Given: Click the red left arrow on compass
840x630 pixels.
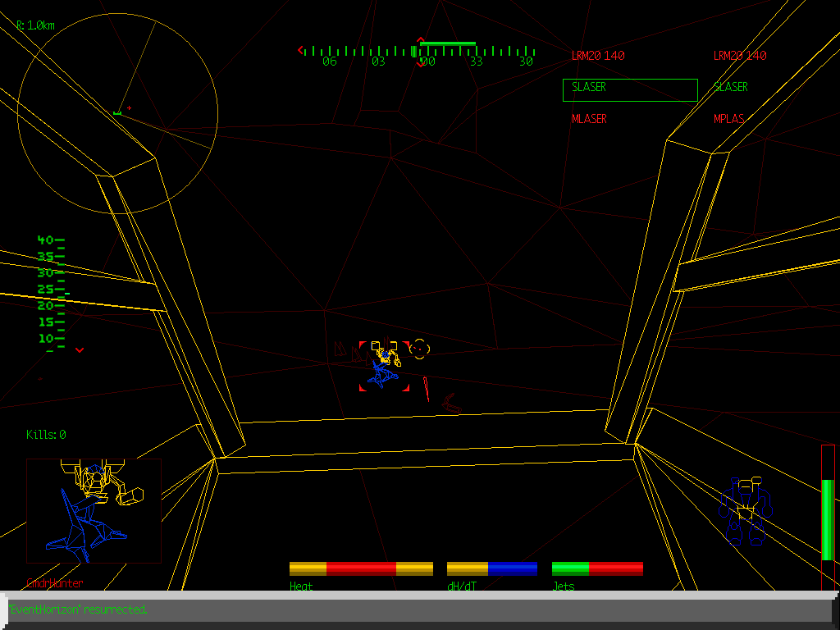Looking at the screenshot, I should [x=301, y=50].
